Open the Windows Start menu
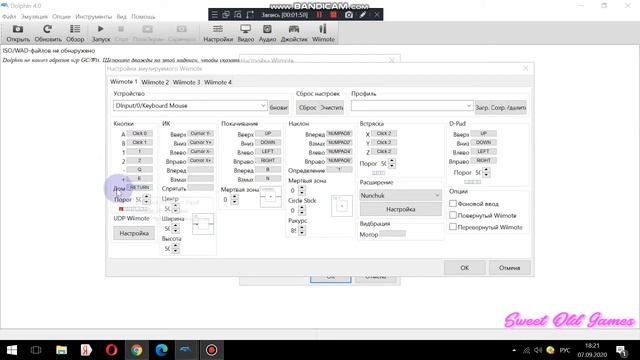640x360 pixels. [x=12, y=350]
